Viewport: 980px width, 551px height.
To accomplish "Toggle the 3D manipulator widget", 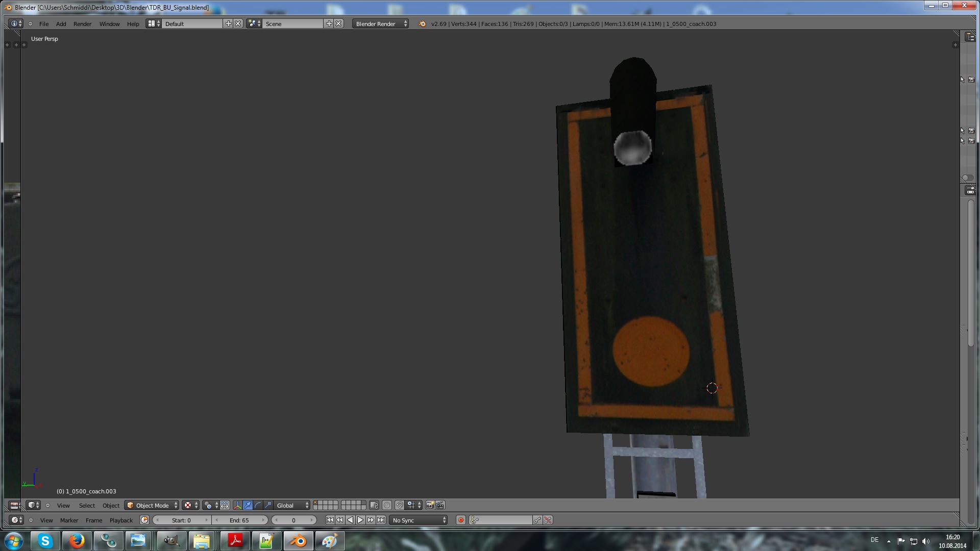I will pyautogui.click(x=237, y=505).
